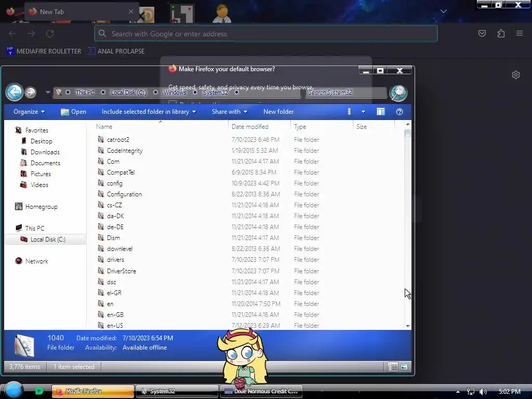Switch to details view icon in the status bar
The image size is (532, 399).
click(393, 367)
